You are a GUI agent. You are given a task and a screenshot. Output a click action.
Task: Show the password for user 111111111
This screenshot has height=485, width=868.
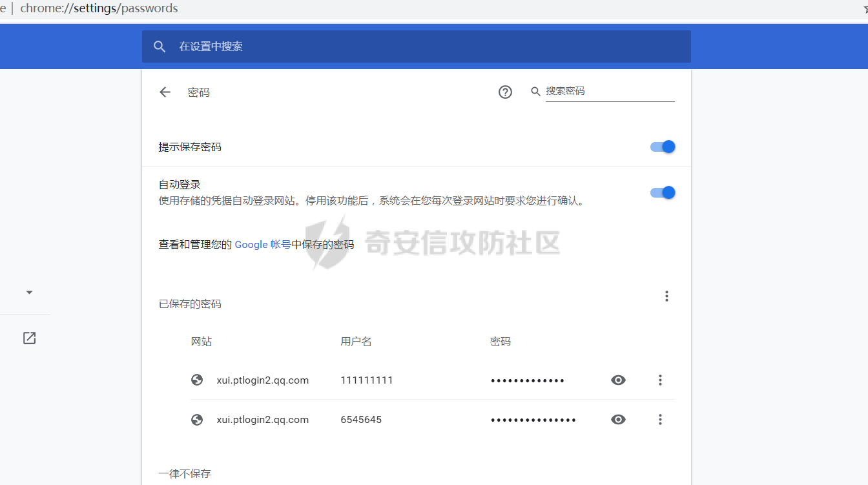(x=618, y=380)
